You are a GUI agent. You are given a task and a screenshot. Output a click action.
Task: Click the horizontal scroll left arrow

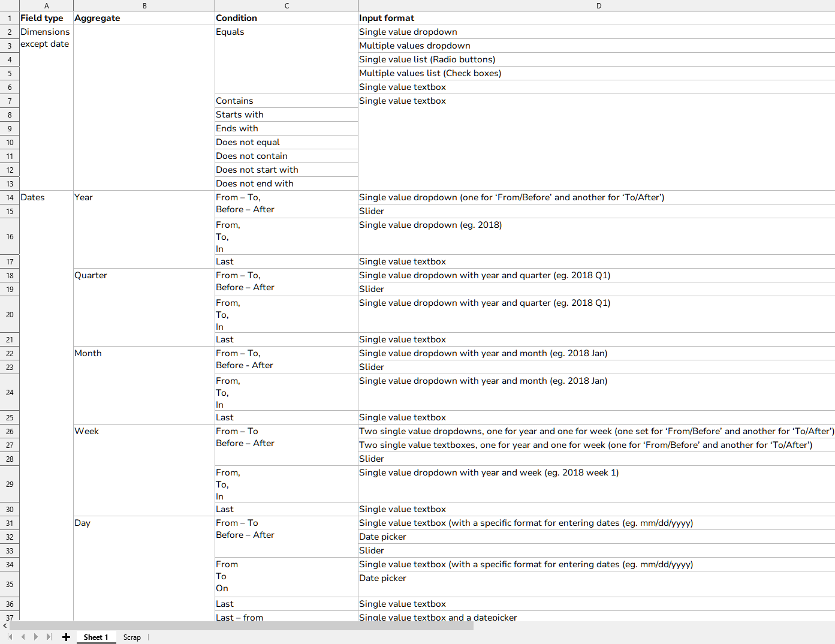click(5, 625)
